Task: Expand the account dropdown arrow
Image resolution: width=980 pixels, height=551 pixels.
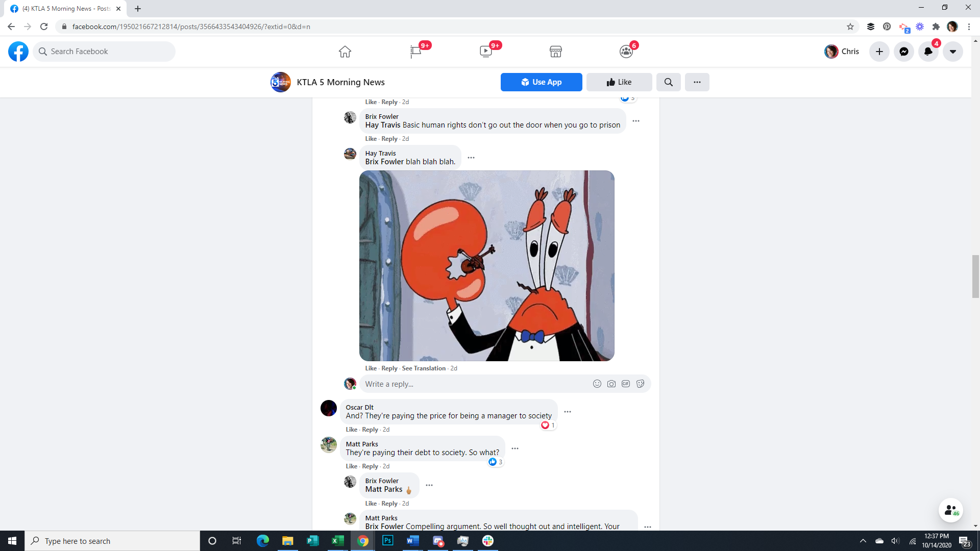Action: [952, 52]
